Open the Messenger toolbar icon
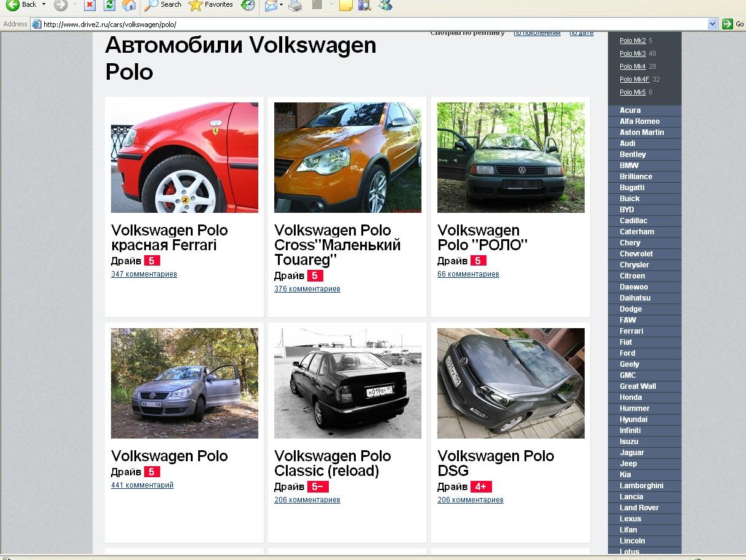This screenshot has width=746, height=560. tap(385, 5)
